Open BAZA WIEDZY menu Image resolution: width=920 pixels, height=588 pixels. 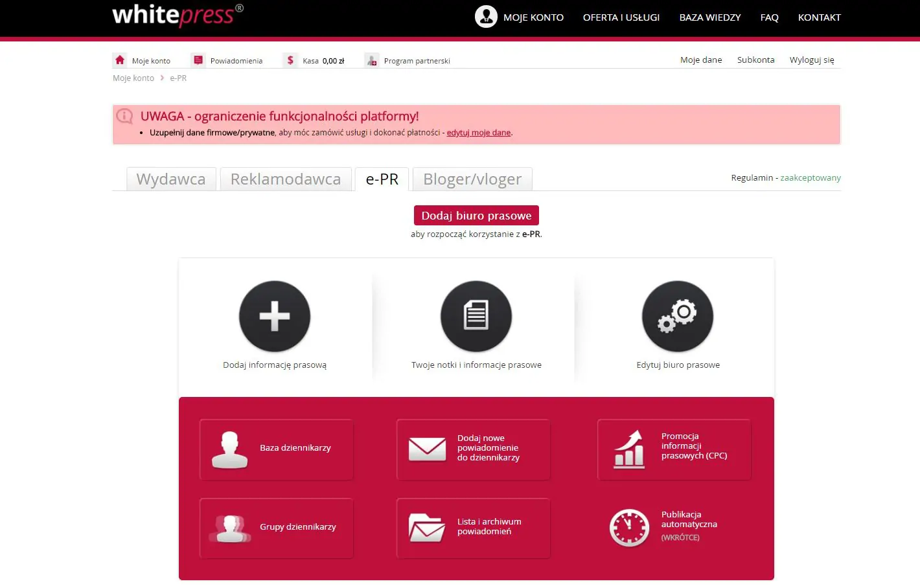coord(710,17)
